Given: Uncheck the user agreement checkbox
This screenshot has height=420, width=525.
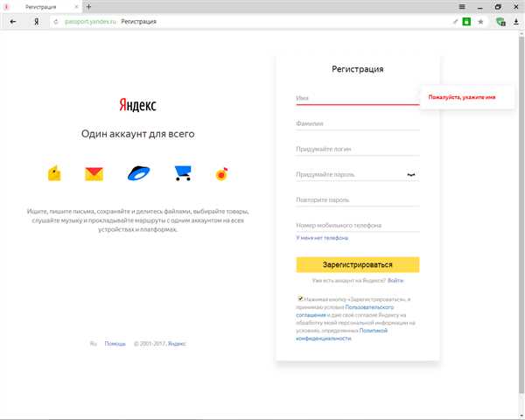Looking at the screenshot, I should (300, 298).
